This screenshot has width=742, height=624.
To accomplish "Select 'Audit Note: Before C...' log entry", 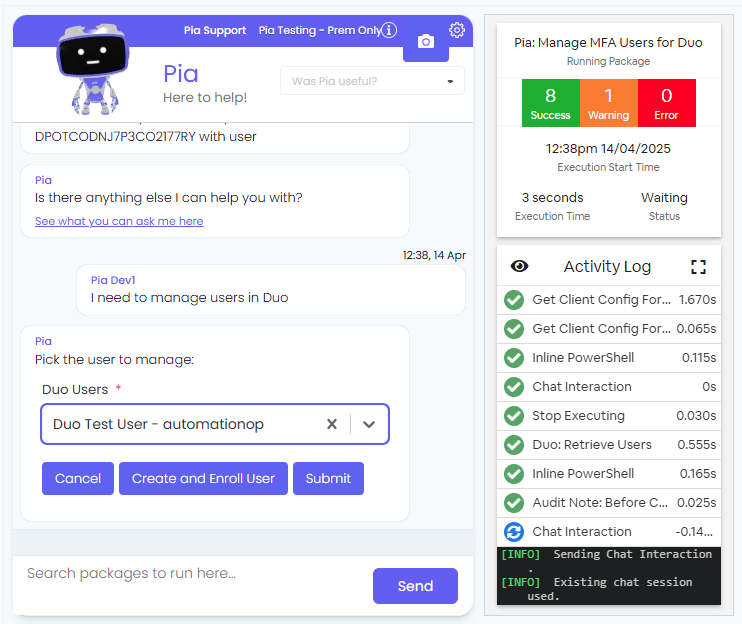I will click(600, 502).
